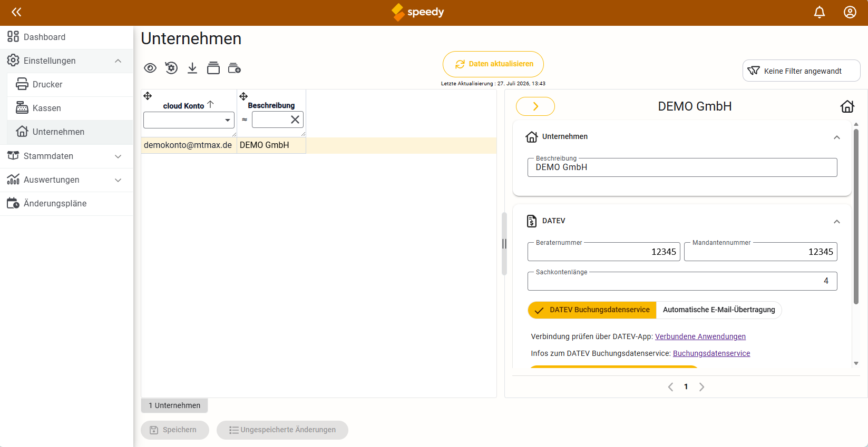868x447 pixels.
Task: Click the Mandantennummer field
Action: pyautogui.click(x=760, y=252)
